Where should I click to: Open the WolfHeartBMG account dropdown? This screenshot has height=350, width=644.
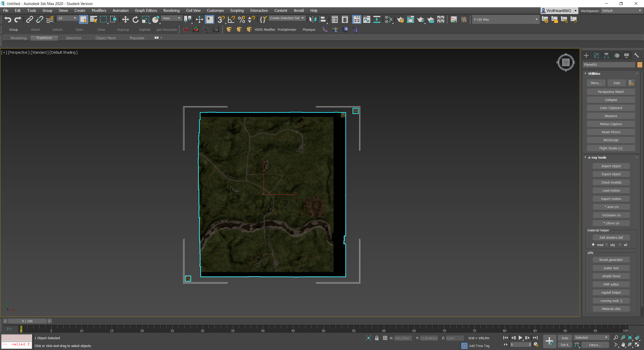pos(559,11)
